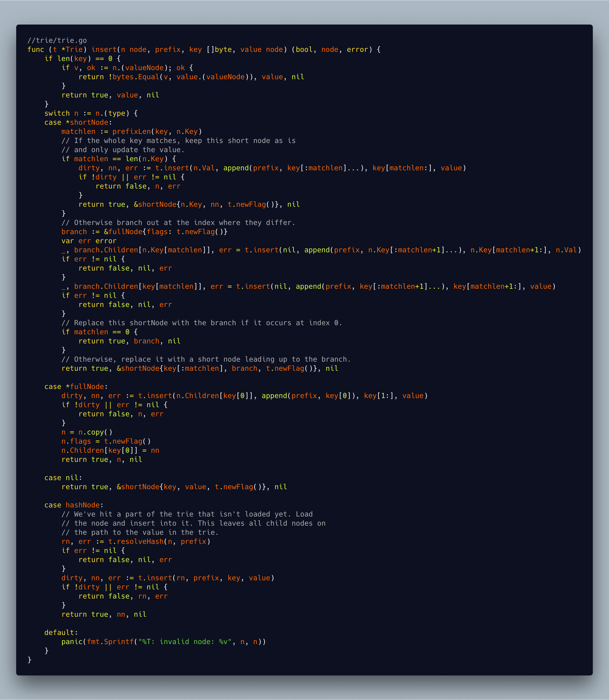Click 'rn, err := t.resolveHash(n, prefix)' line
The height and width of the screenshot is (700, 609).
click(136, 542)
